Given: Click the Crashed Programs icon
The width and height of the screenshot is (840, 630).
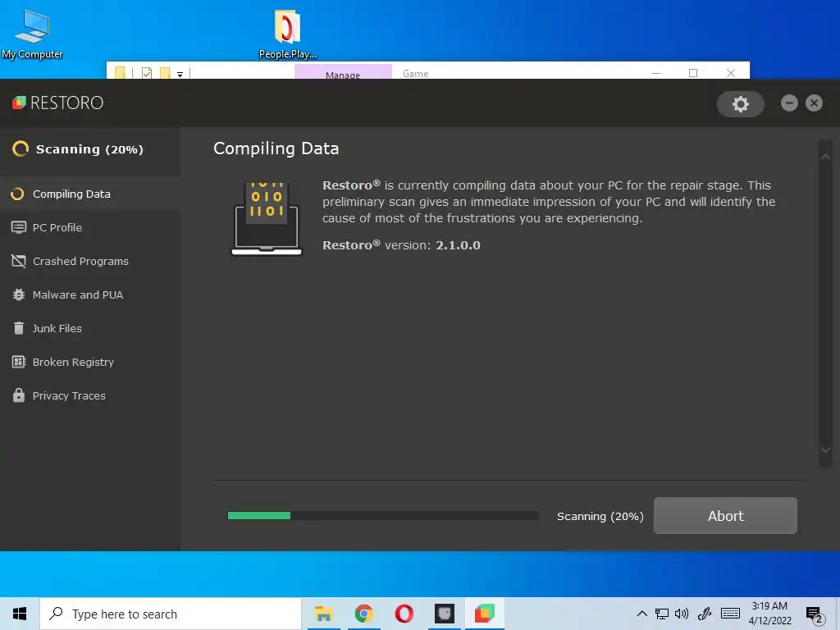Looking at the screenshot, I should (19, 262).
